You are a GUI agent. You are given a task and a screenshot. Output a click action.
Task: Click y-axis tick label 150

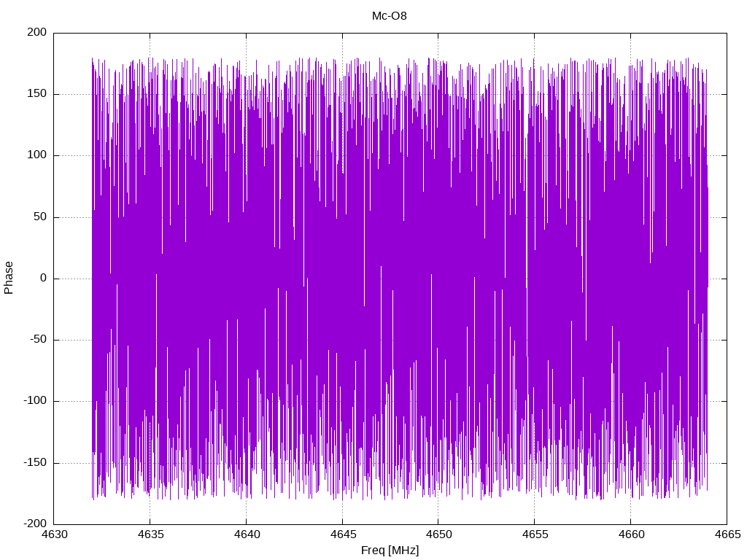click(37, 94)
